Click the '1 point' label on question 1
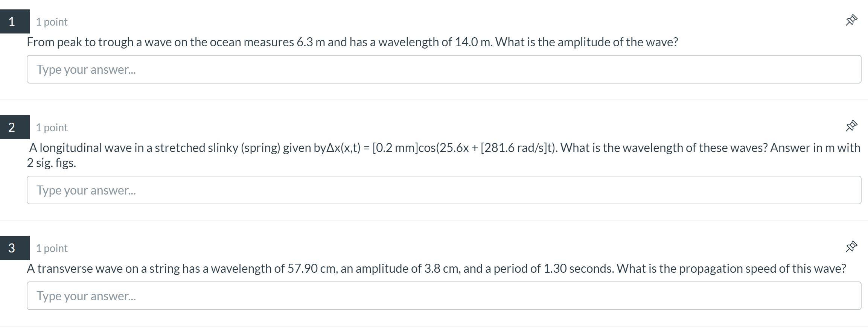Viewport: 868px width, 336px height. [x=51, y=21]
